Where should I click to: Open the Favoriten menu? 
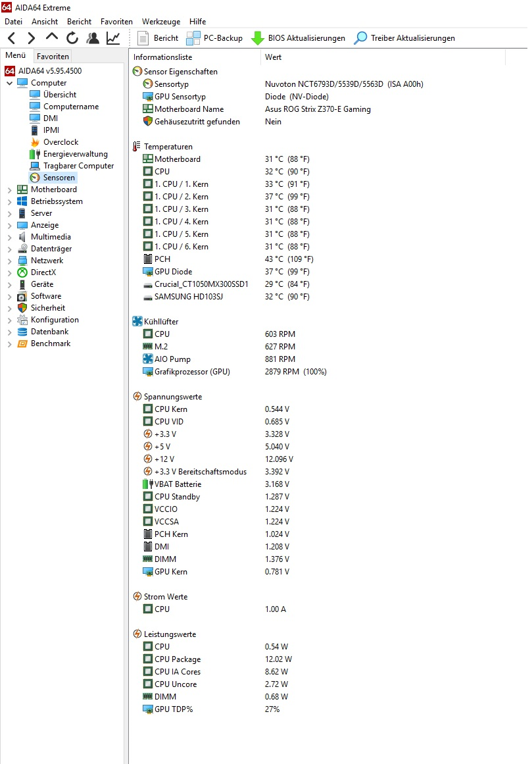[116, 22]
